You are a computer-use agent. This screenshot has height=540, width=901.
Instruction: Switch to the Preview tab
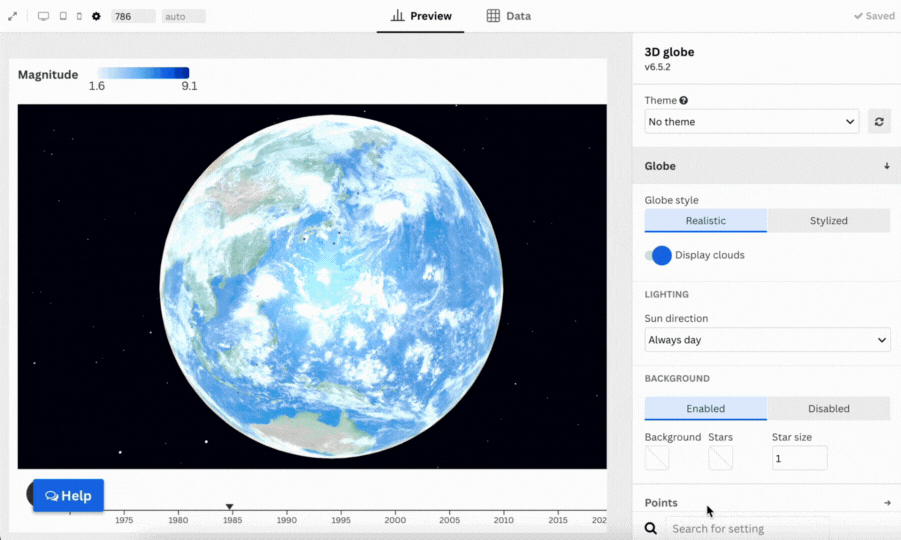[421, 16]
